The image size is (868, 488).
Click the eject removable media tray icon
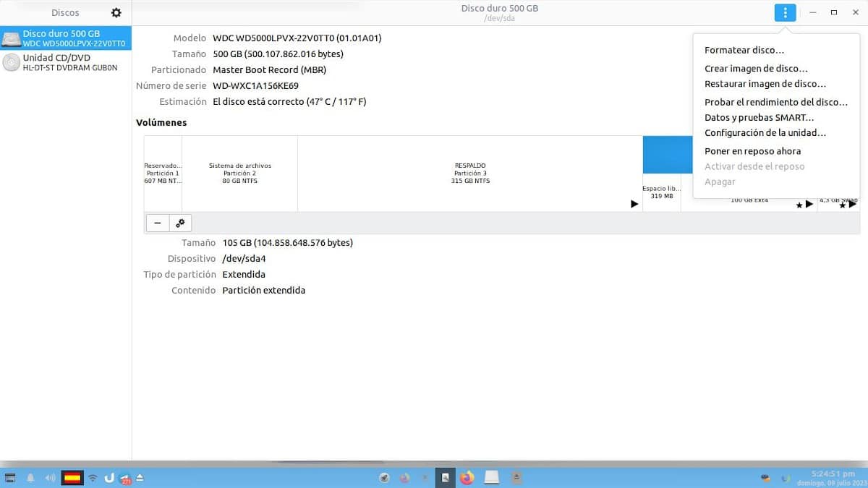(140, 477)
